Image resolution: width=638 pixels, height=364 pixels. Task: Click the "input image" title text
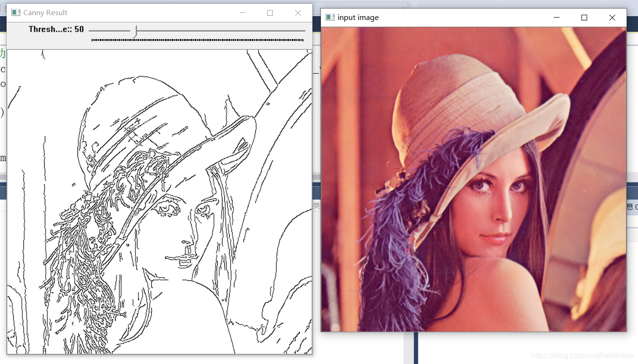(x=358, y=18)
